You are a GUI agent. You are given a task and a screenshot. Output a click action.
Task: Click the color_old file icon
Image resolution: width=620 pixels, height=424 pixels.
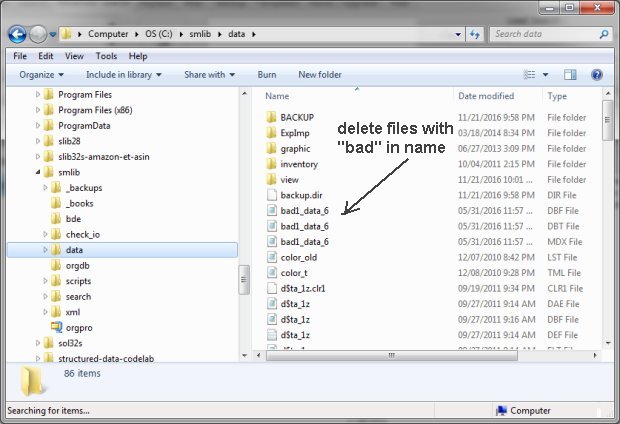point(272,257)
